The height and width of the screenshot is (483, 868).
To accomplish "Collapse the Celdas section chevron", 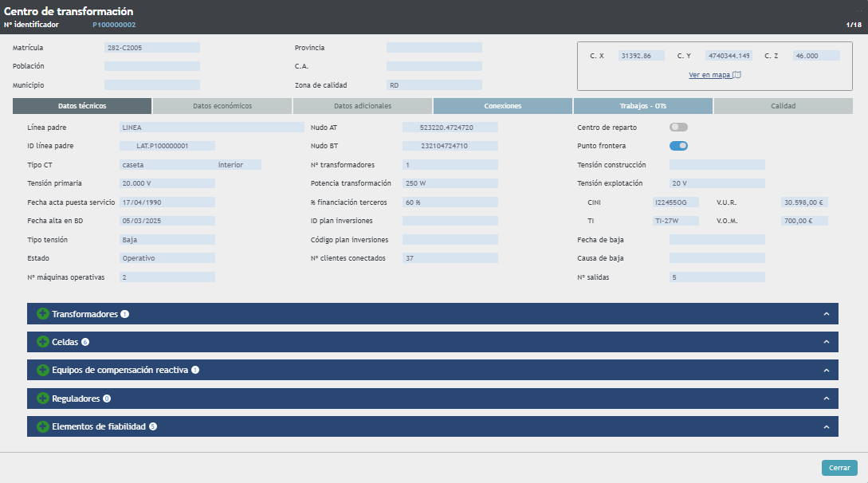I will pos(827,342).
